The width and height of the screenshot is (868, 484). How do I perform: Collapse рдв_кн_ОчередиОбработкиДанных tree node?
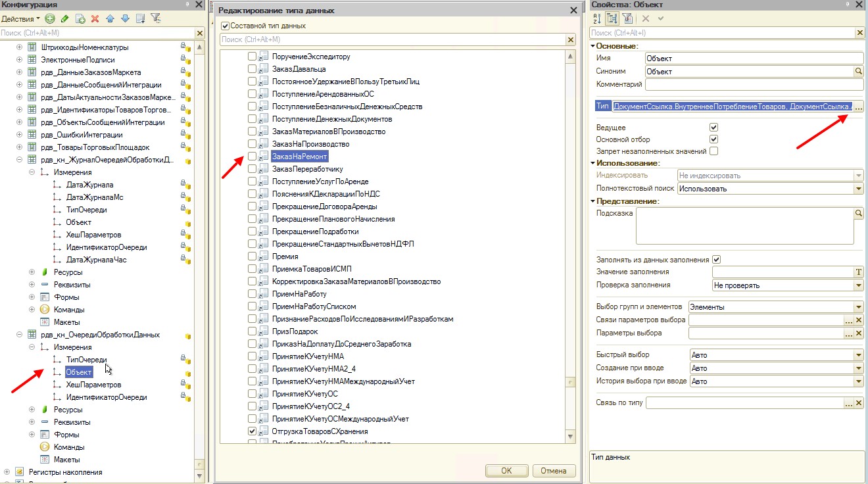(19, 335)
